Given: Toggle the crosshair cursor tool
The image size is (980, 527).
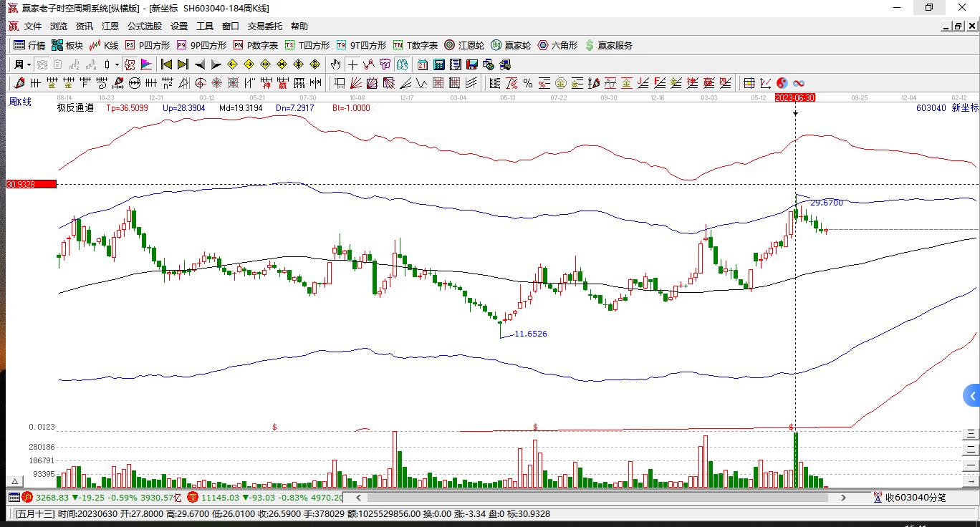Looking at the screenshot, I should (x=353, y=64).
